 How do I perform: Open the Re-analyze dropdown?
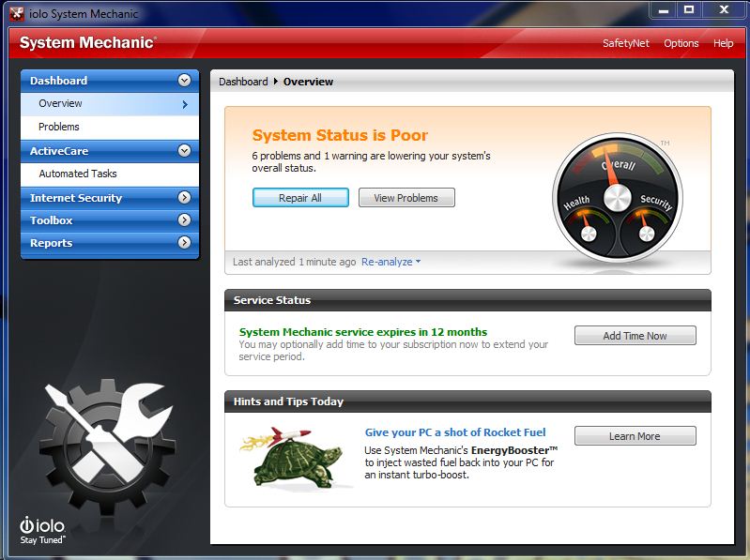(390, 262)
